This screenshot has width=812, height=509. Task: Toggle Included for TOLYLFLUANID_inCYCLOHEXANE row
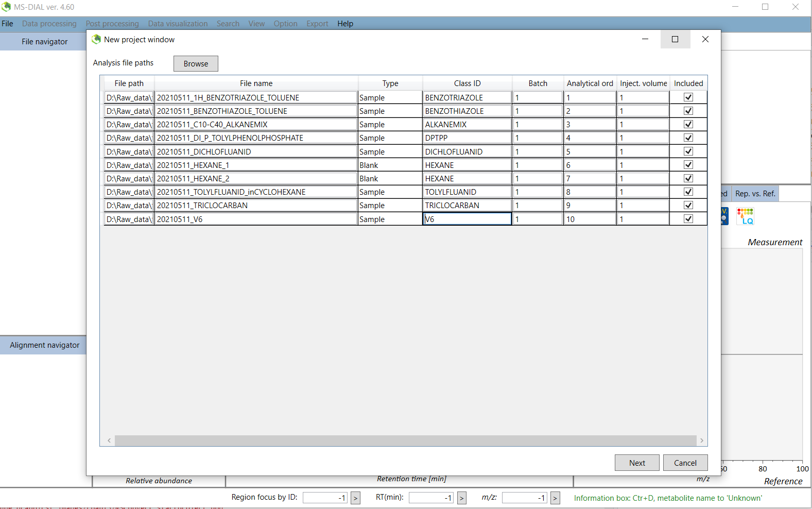click(x=688, y=192)
